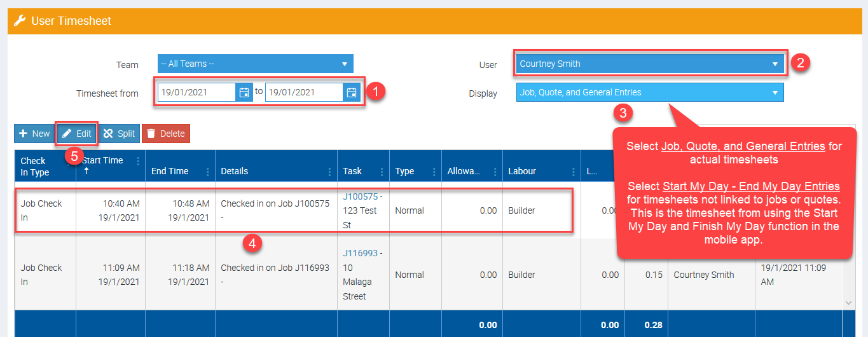
Task: Expand the Team dropdown
Action: (x=255, y=64)
